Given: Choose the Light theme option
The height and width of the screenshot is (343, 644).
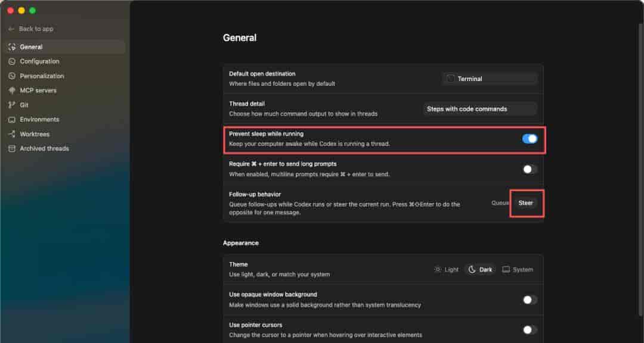Looking at the screenshot, I should (x=447, y=270).
